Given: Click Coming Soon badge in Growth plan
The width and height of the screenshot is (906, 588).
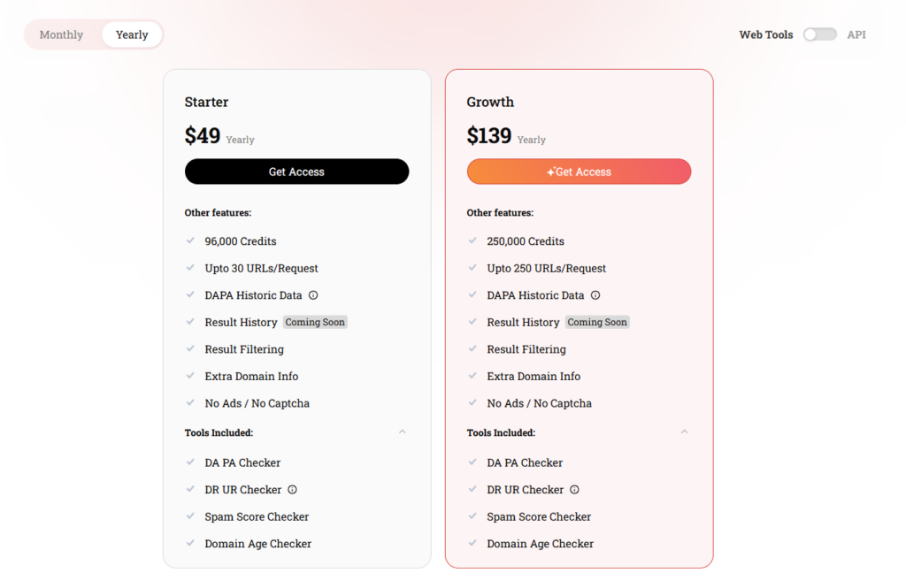Looking at the screenshot, I should [597, 323].
